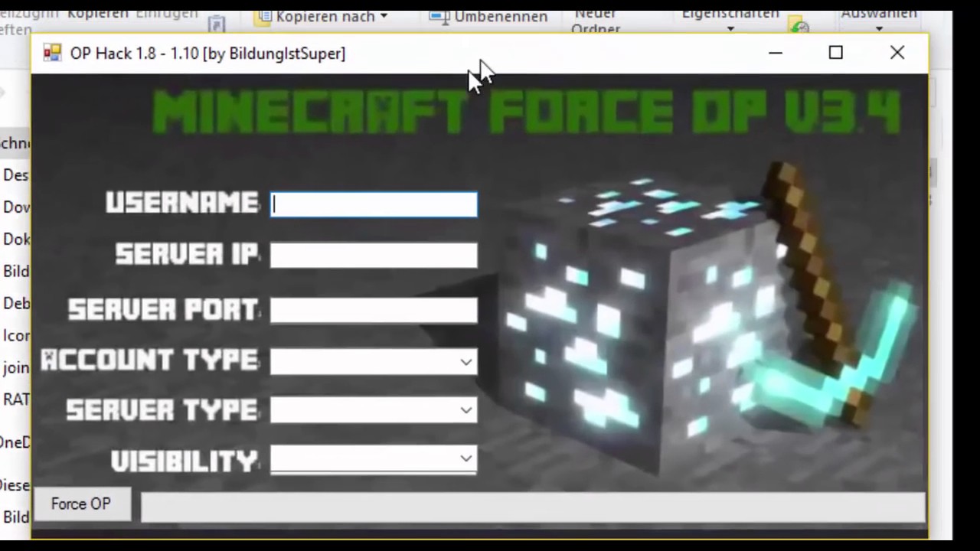This screenshot has height=551, width=980.
Task: Click the 'Visibility' label text
Action: click(x=185, y=461)
